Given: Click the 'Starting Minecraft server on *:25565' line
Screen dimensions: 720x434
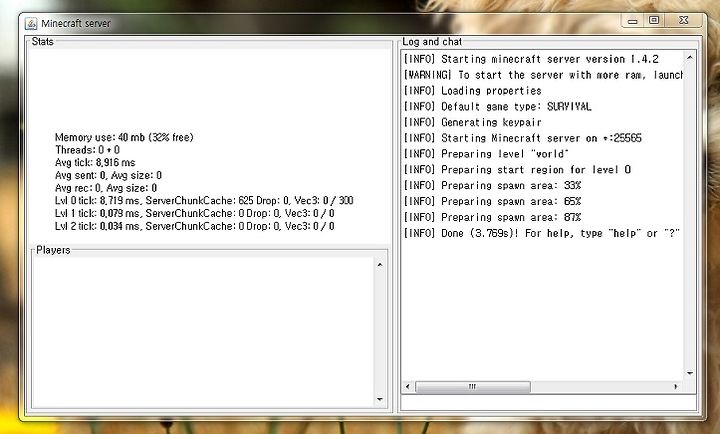Looking at the screenshot, I should 523,138.
